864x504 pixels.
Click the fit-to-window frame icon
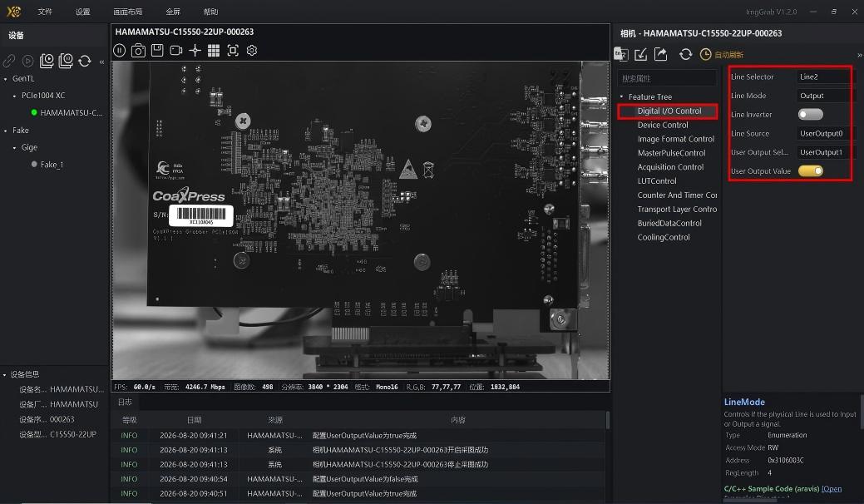233,51
